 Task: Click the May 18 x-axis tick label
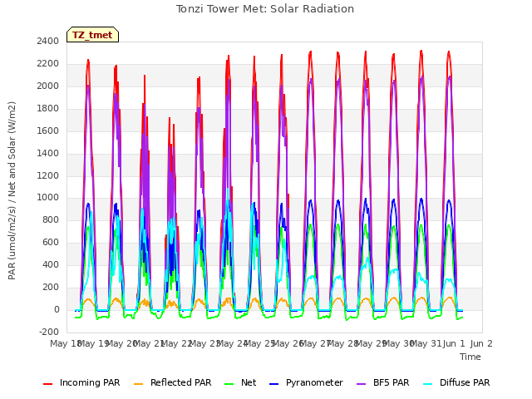(x=65, y=343)
